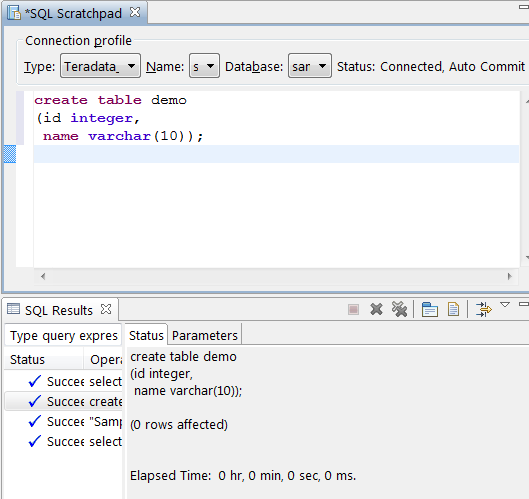This screenshot has height=499, width=529.
Task: Switch to the Status tab in results
Action: (146, 335)
